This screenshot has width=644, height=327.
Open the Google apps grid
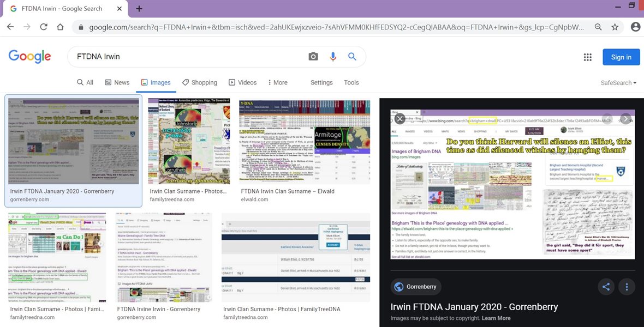587,57
